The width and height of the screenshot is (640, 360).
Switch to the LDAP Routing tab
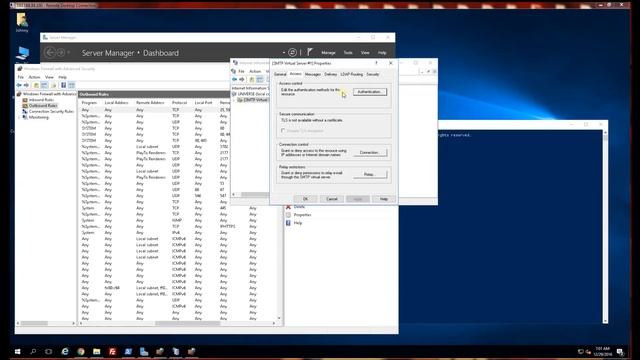point(351,74)
